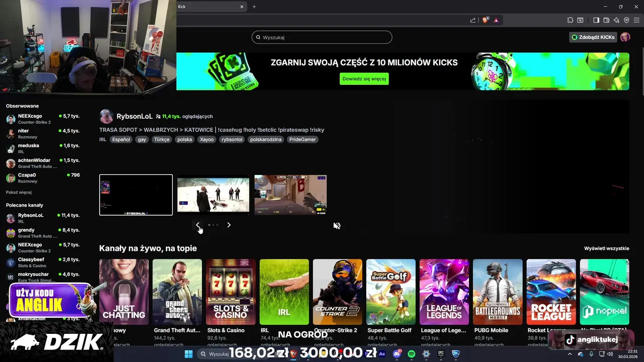Go to previous featured stream
The width and height of the screenshot is (644, 362).
point(197,225)
